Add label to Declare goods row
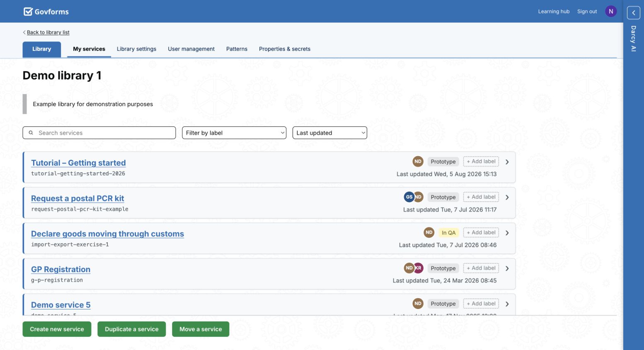This screenshot has height=350, width=644. (481, 232)
